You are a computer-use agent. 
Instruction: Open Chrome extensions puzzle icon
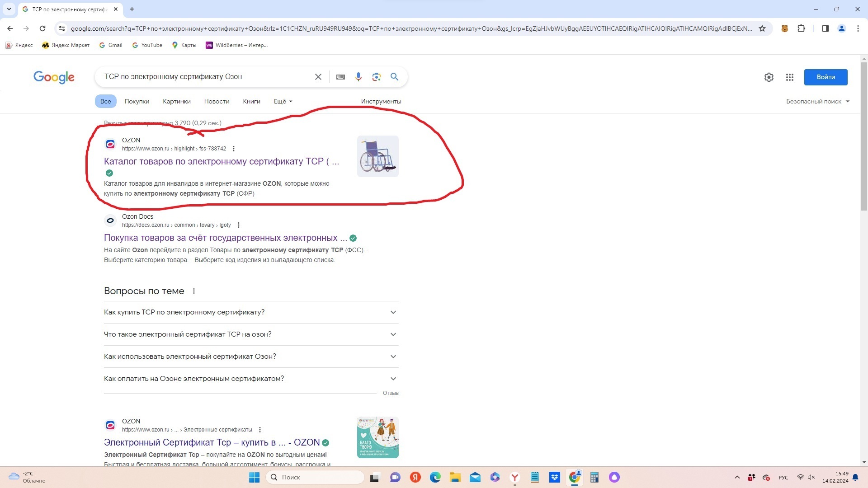pos(801,28)
